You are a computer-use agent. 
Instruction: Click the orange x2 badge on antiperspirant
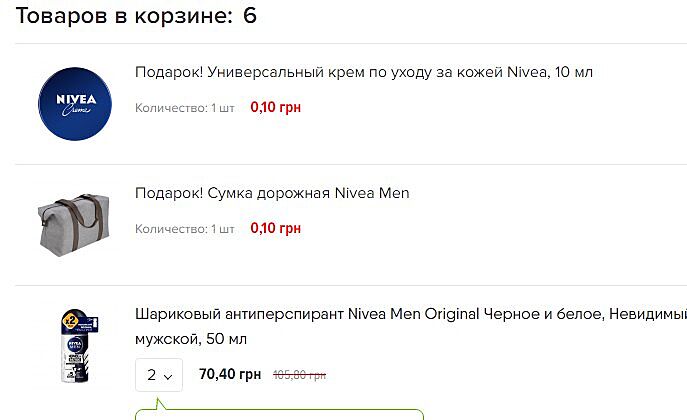(x=72, y=322)
